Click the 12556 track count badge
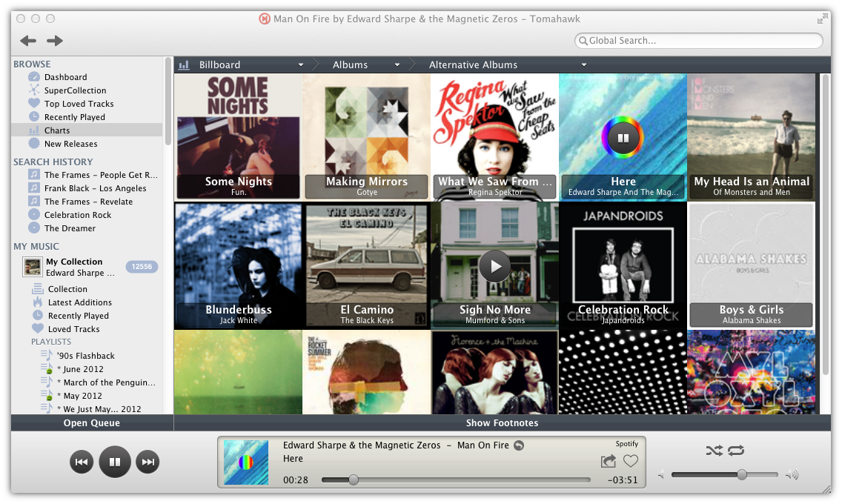This screenshot has width=842, height=504. (142, 267)
